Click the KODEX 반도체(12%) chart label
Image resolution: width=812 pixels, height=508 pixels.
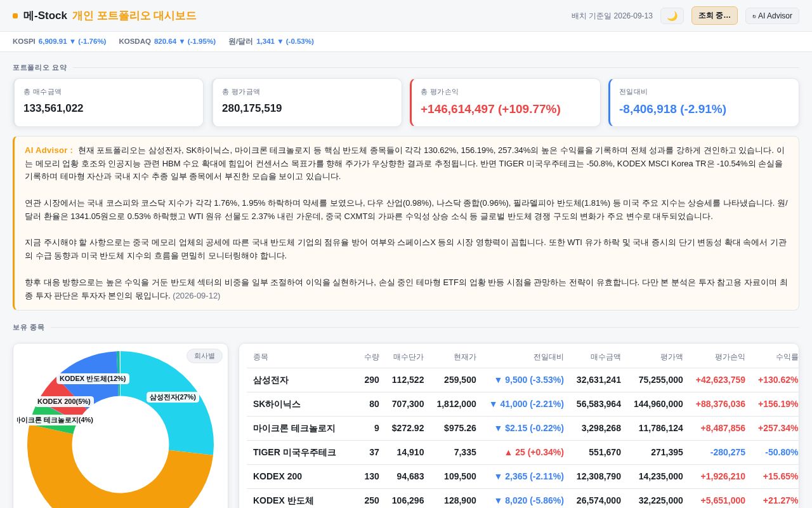click(x=93, y=378)
